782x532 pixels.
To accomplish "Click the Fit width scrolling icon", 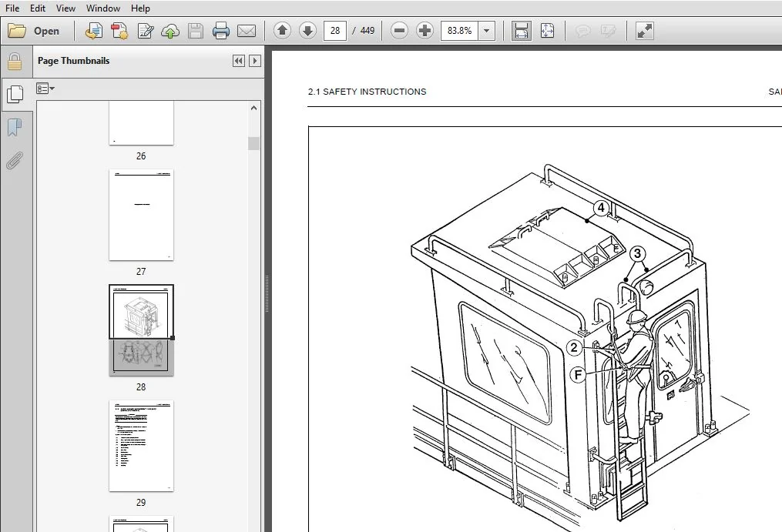I will (x=521, y=31).
